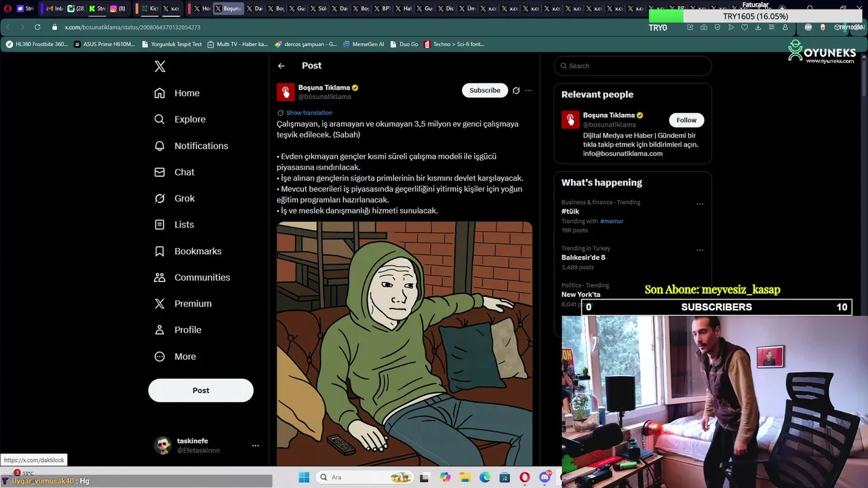
Task: Open Profile in the sidebar
Action: [x=178, y=330]
